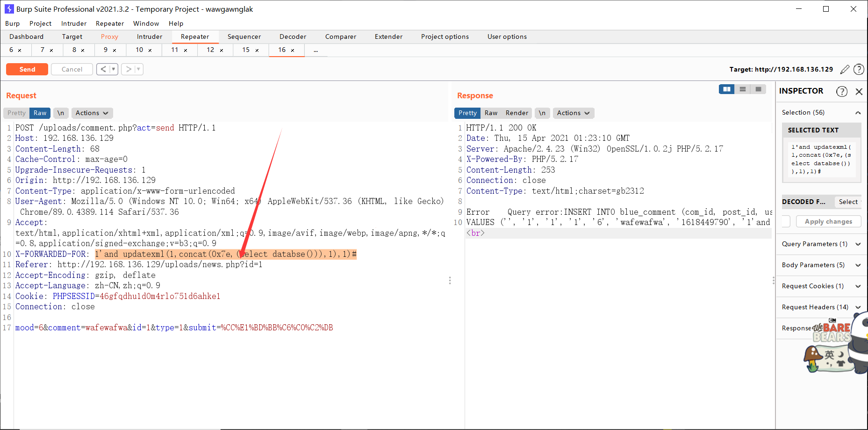Image resolution: width=868 pixels, height=430 pixels.
Task: Expand Request Cookies (1) section
Action: [858, 286]
